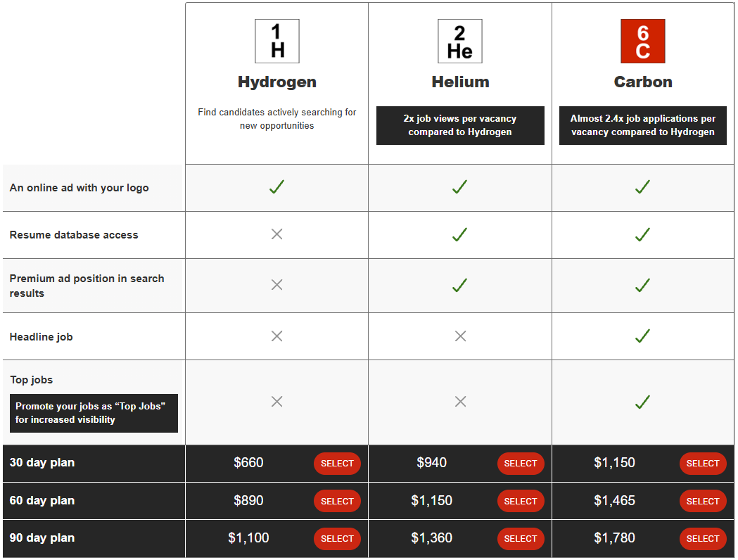Click the Helium element symbol icon
The height and width of the screenshot is (560, 738).
point(459,41)
